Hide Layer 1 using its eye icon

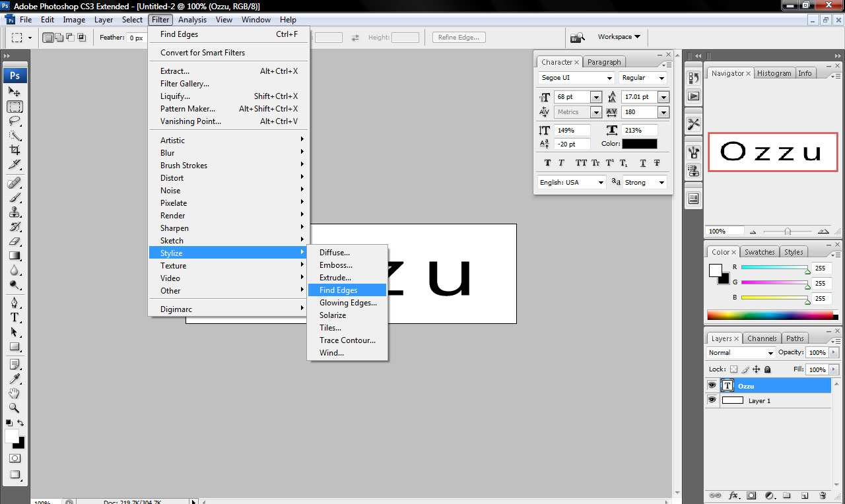pos(712,400)
